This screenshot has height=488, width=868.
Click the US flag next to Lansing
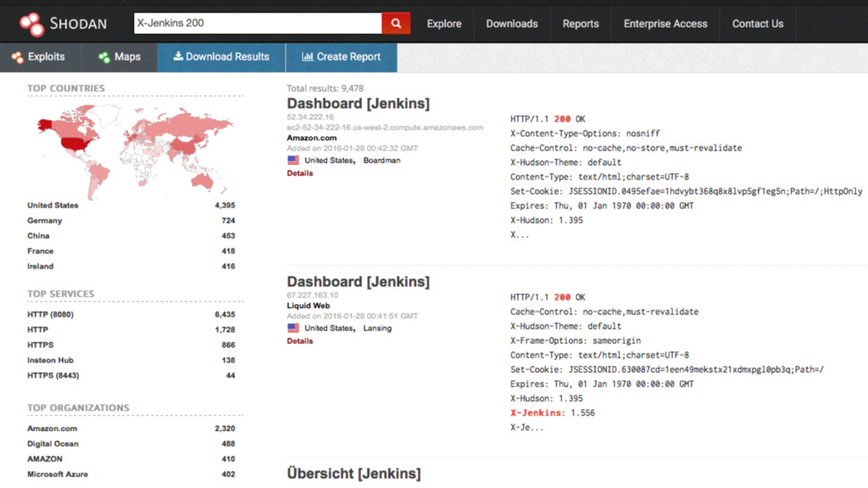292,328
